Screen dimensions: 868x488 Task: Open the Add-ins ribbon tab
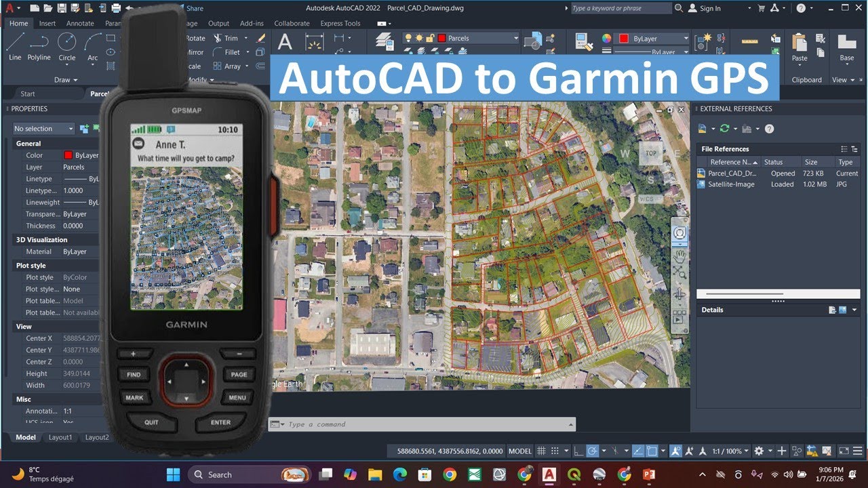[252, 23]
